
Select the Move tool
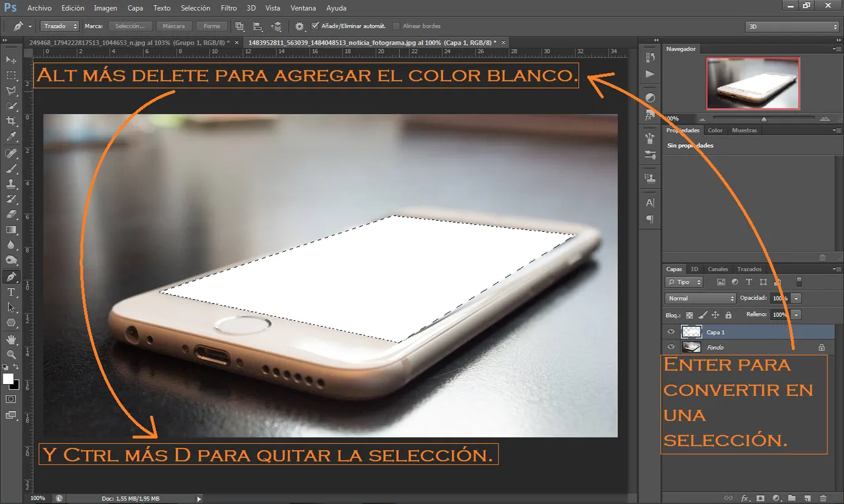pyautogui.click(x=11, y=60)
